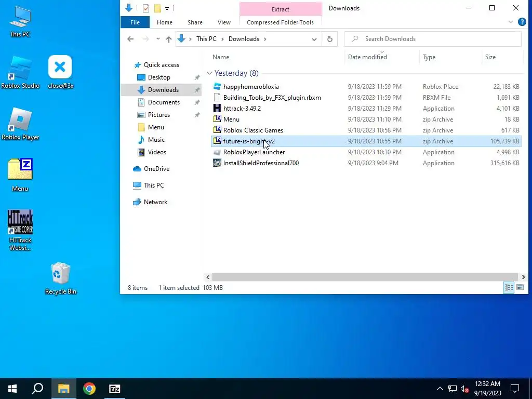This screenshot has height=399, width=532.
Task: Select OneDrive in the navigation pane
Action: click(156, 169)
